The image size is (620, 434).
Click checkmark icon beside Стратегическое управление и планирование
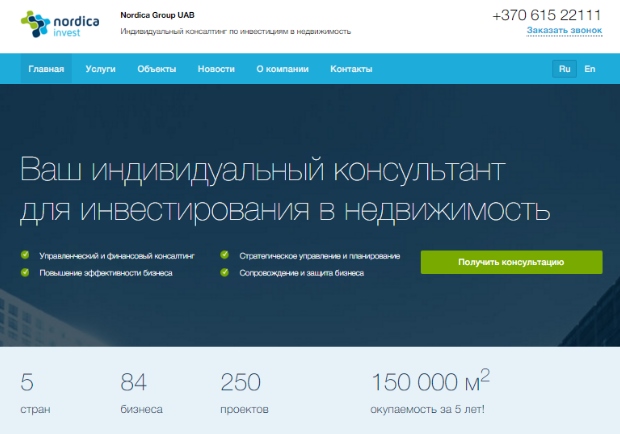[x=224, y=256]
